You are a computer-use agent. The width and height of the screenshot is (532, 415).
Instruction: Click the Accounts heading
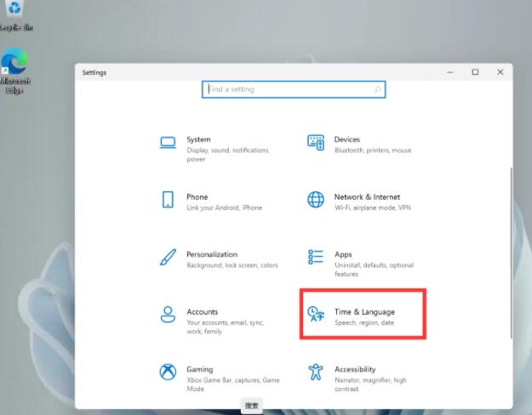click(203, 311)
